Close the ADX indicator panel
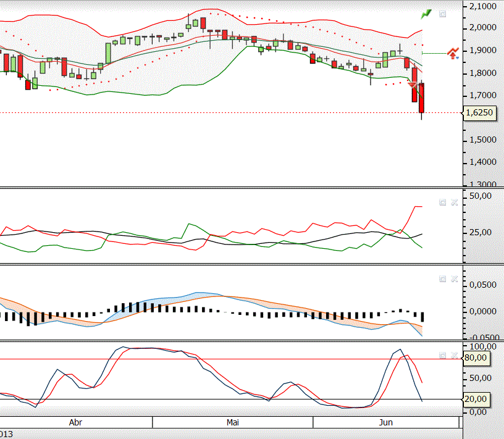 coord(454,203)
